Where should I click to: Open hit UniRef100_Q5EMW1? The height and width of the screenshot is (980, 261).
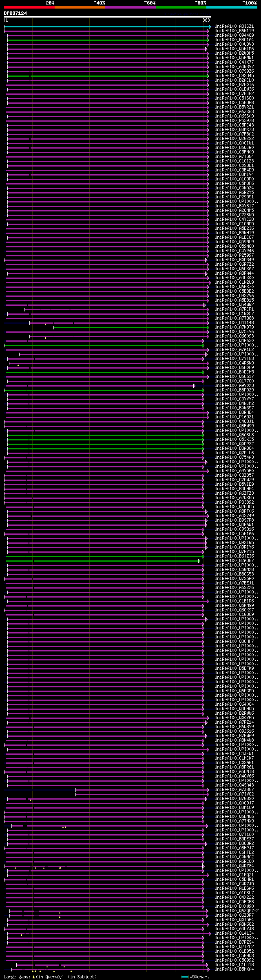pyautogui.click(x=234, y=58)
